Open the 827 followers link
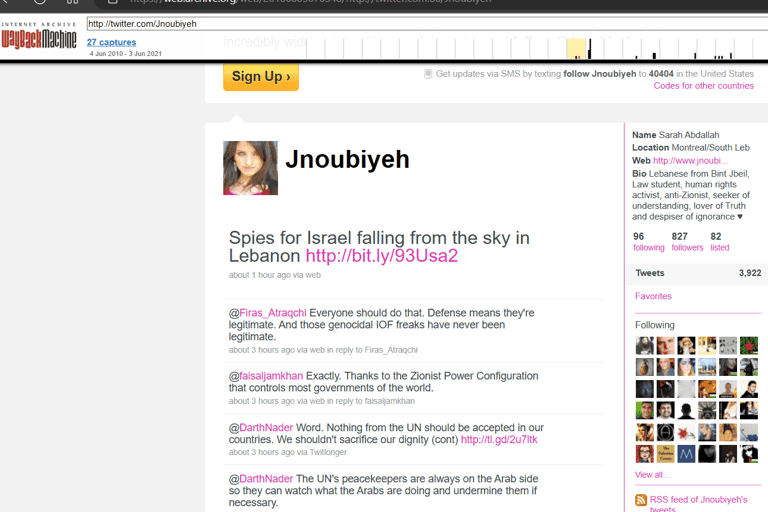 pyautogui.click(x=687, y=242)
